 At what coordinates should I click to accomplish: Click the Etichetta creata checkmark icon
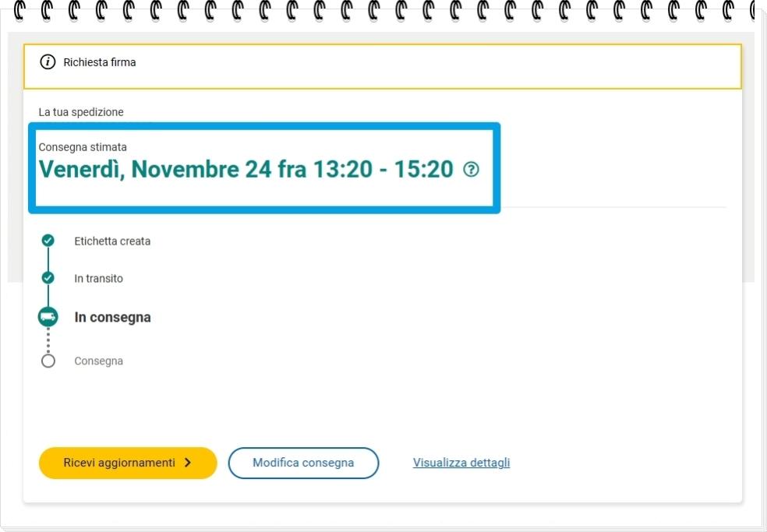48,241
